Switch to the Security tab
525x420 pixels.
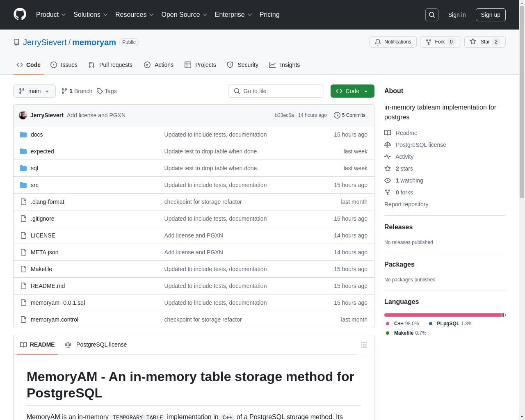click(243, 65)
